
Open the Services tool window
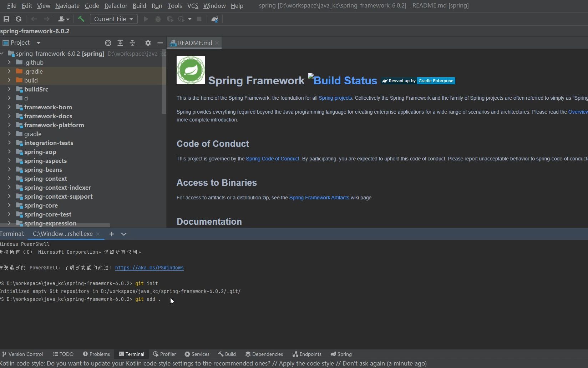(197, 354)
